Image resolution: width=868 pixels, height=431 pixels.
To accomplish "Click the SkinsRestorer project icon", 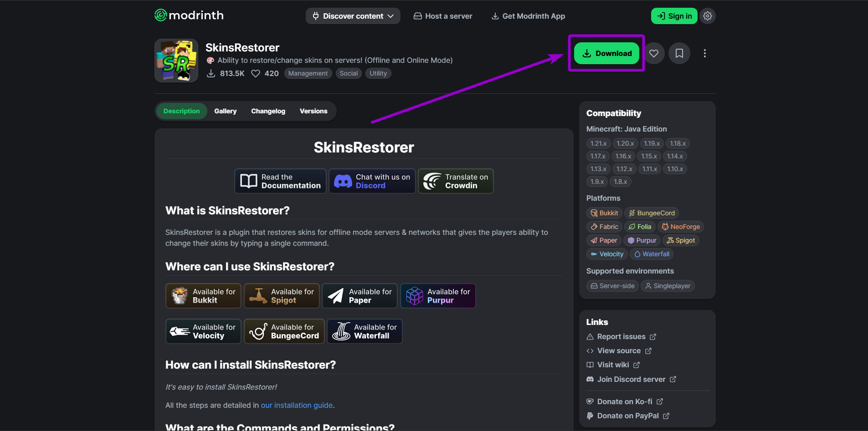I will pos(176,61).
